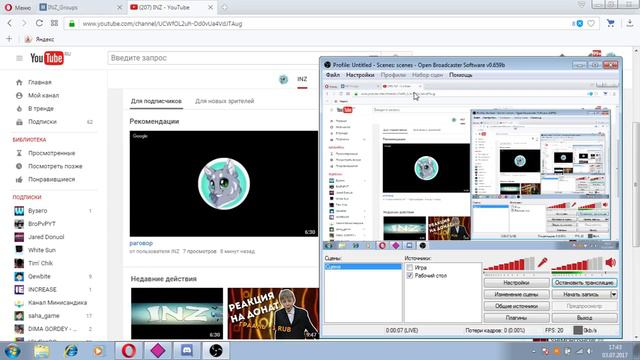Switch to Для новых зрителей tab
The image size is (640, 360).
[224, 101]
